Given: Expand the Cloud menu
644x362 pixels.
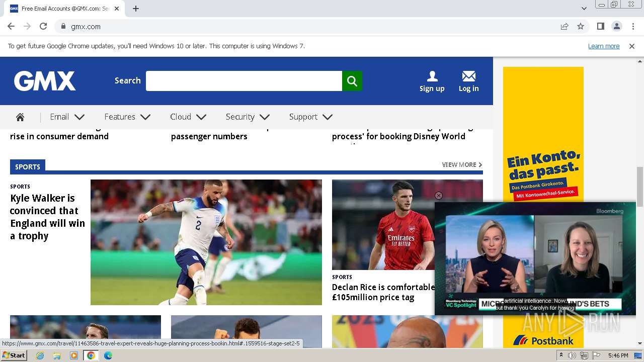Looking at the screenshot, I should (x=188, y=117).
